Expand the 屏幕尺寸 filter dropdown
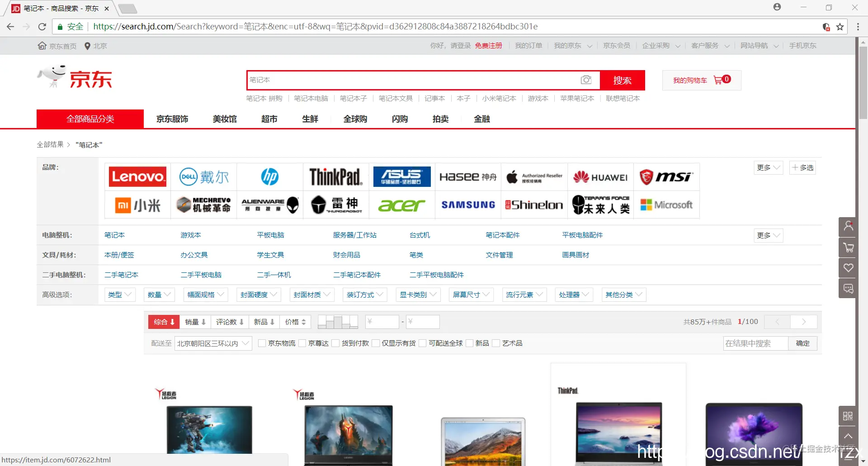Screen dimensions: 868x466 click(x=471, y=295)
